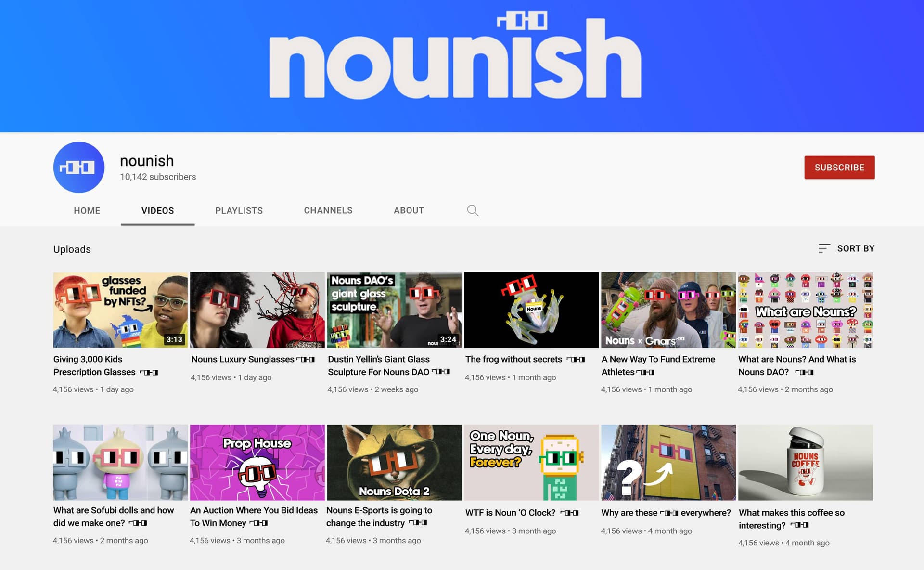Screen dimensions: 924x570
Task: Click the channel search magnifier icon
Action: point(473,210)
